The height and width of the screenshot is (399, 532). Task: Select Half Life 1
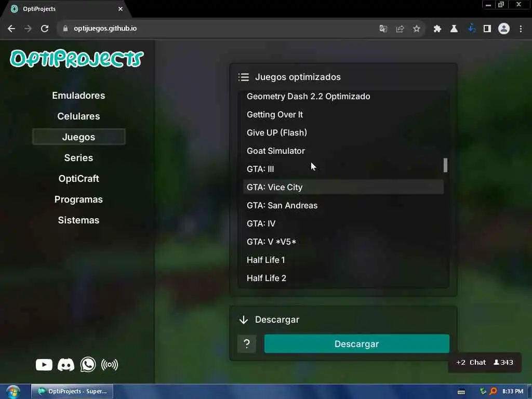click(343, 260)
